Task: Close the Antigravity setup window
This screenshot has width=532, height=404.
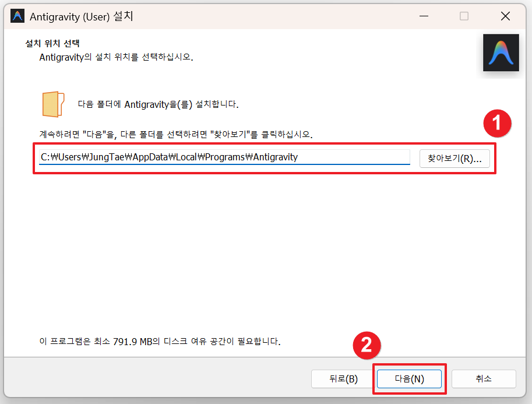Action: pos(505,16)
